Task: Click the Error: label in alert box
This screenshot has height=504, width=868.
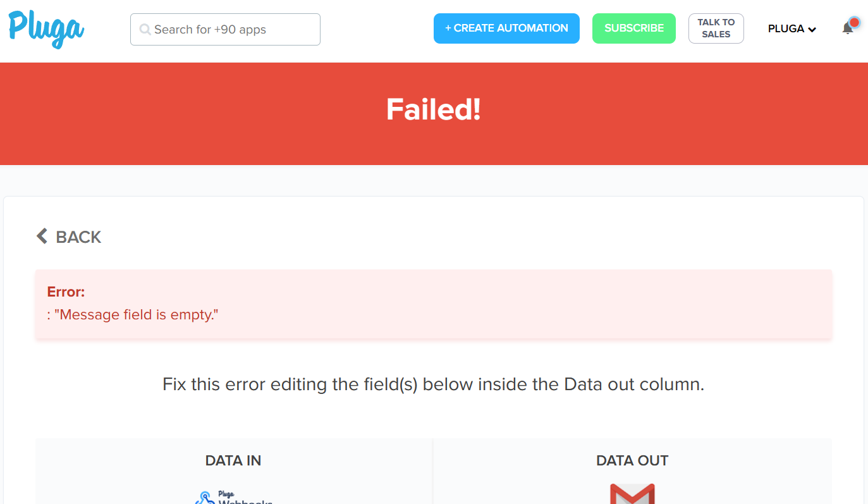Action: [x=66, y=292]
